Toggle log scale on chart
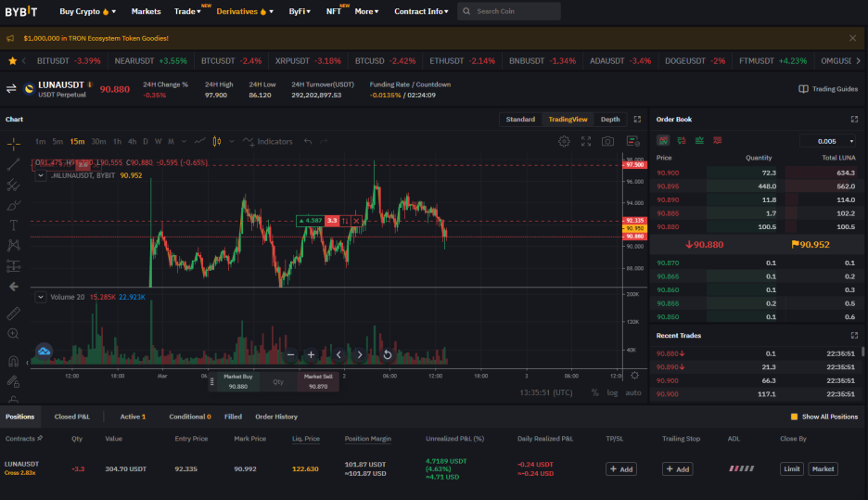868x500 pixels. point(612,392)
